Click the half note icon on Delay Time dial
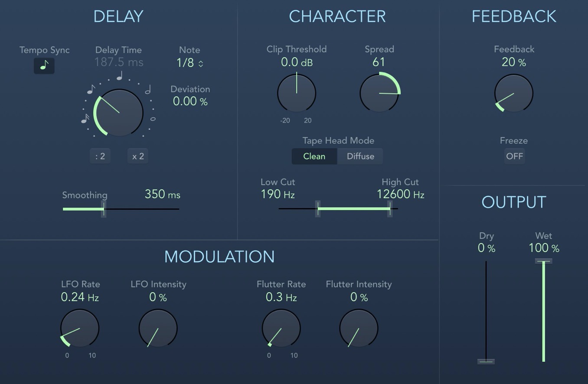Viewport: 588px width, 384px height. click(x=148, y=90)
